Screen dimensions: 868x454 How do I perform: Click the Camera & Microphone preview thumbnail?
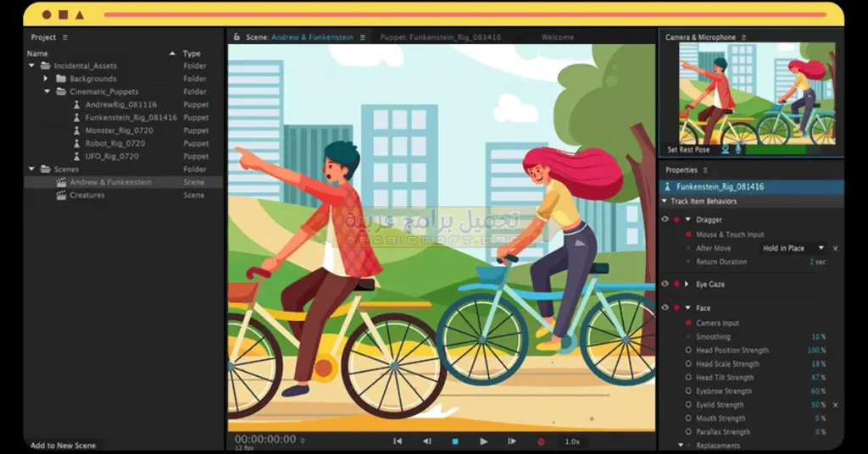757,93
